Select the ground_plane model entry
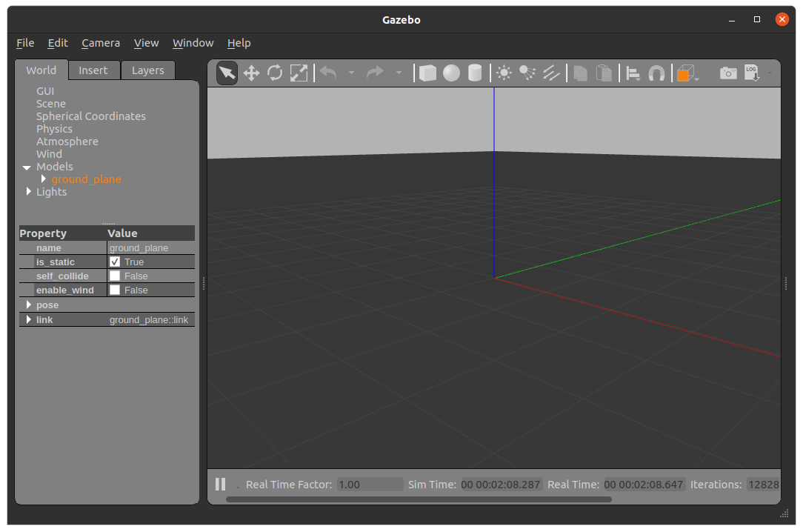The width and height of the screenshot is (803, 532). (86, 179)
